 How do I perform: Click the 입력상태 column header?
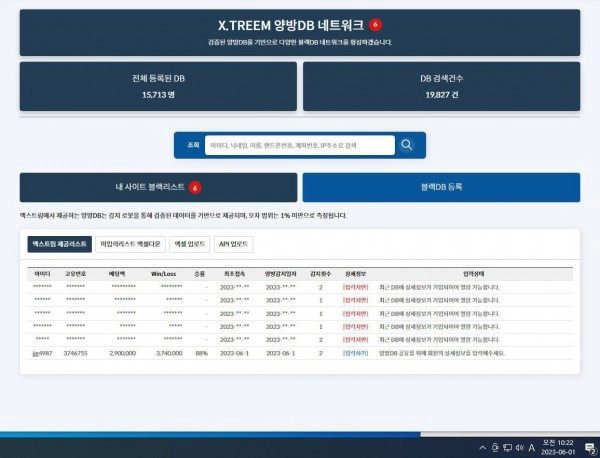click(474, 274)
